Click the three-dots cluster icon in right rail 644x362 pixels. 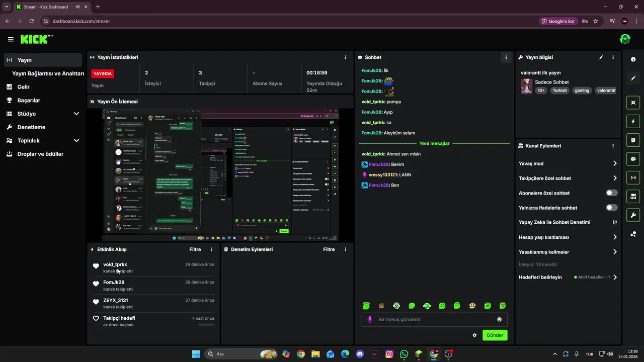633,234
